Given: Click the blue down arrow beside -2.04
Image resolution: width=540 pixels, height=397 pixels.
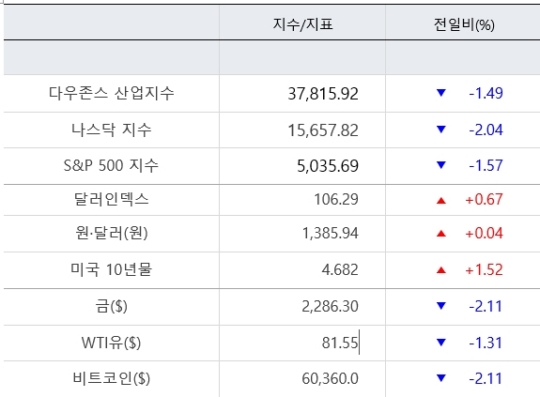Looking at the screenshot, I should click(441, 129).
